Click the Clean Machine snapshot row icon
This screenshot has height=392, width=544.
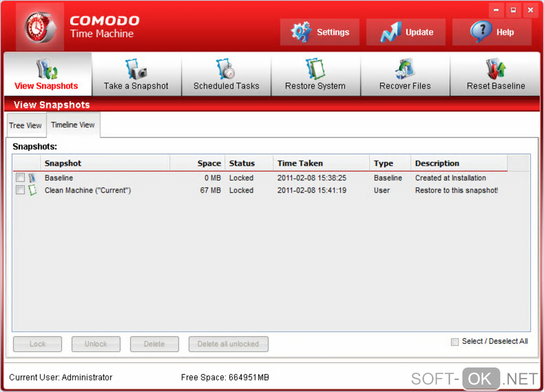tap(32, 190)
